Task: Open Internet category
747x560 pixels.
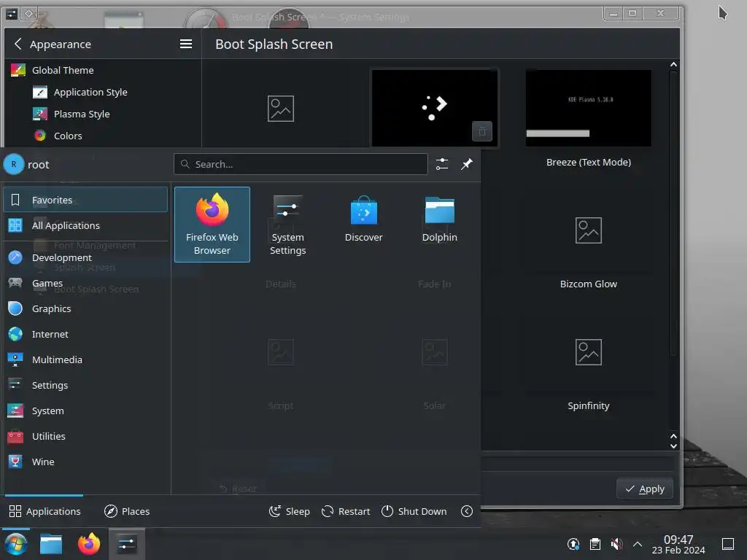Action: click(x=85, y=334)
